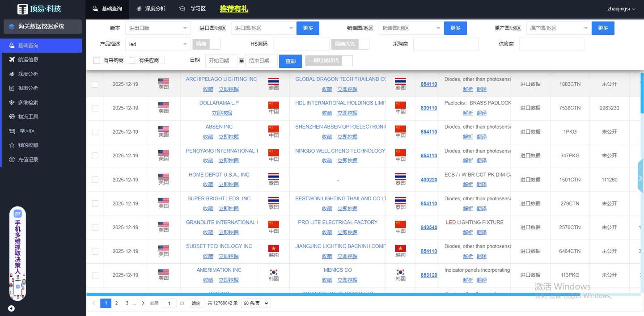Switch to the 深度分析 top tab

click(150, 8)
